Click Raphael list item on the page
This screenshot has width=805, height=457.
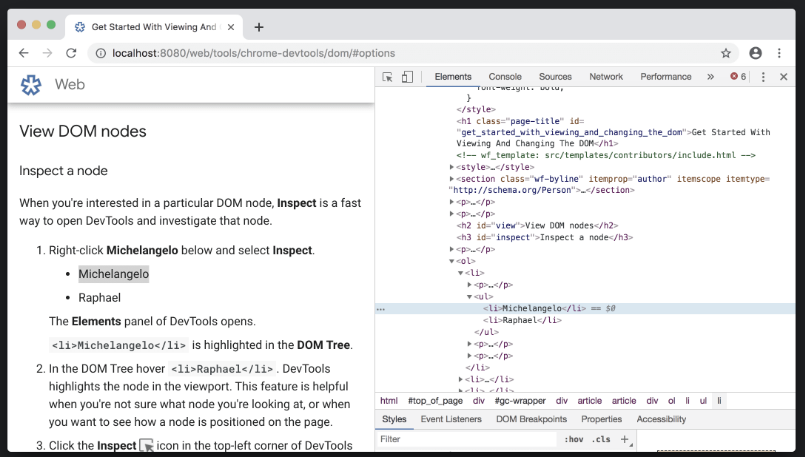point(100,298)
